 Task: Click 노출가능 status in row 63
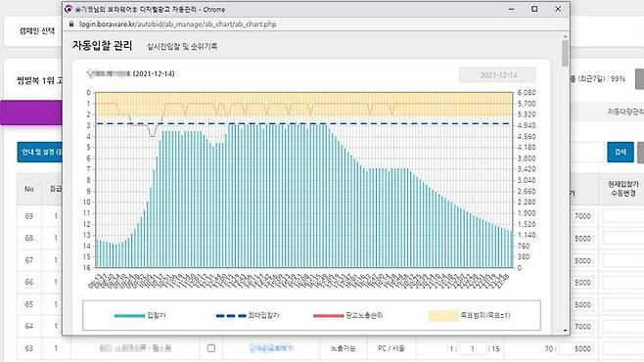343,348
